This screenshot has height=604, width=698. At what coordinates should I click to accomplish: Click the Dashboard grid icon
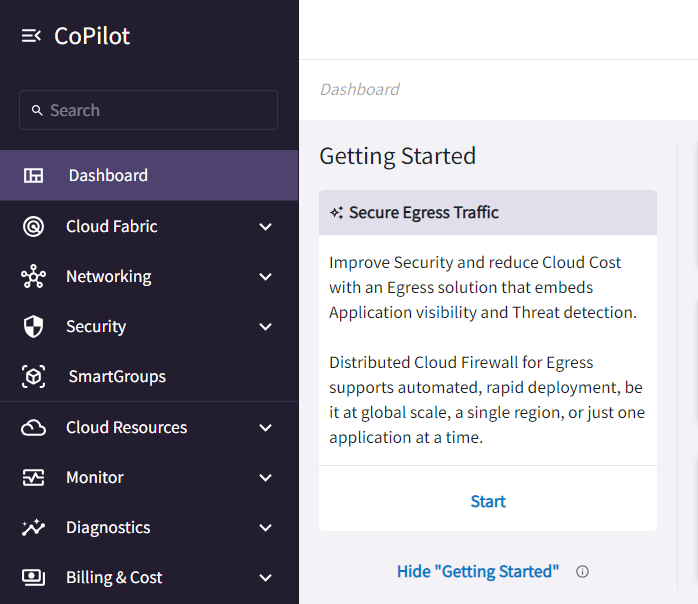(x=33, y=176)
